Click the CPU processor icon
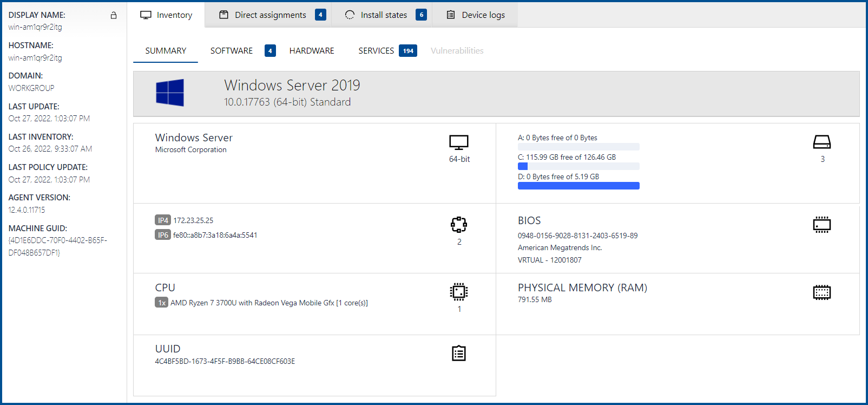The height and width of the screenshot is (405, 868). click(x=458, y=292)
